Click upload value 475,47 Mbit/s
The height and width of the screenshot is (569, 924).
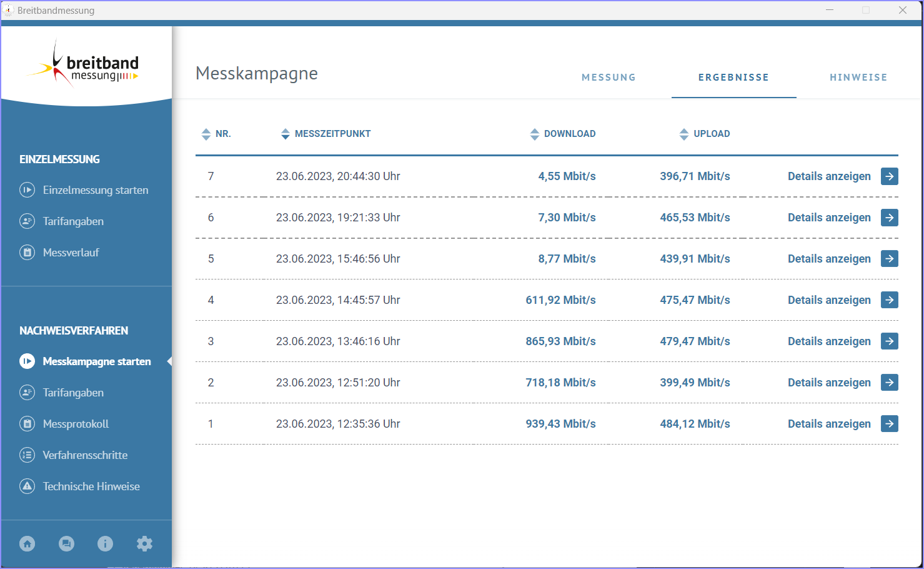pyautogui.click(x=695, y=300)
